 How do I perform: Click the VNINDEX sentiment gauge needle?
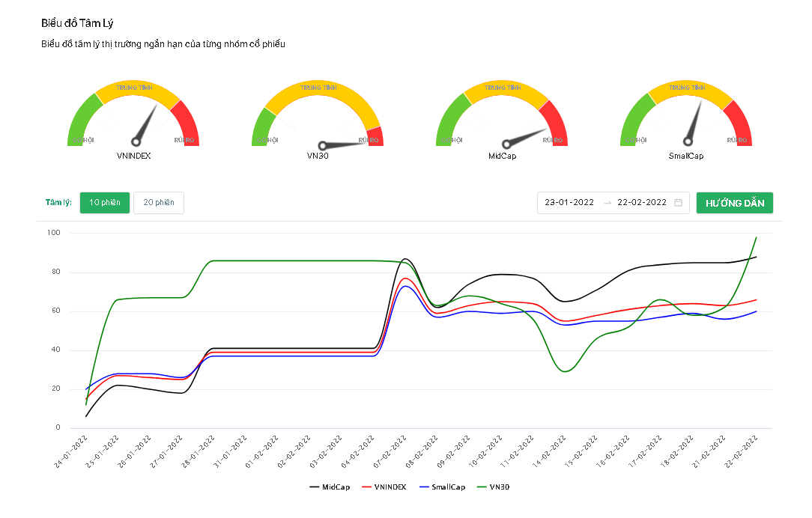tap(145, 124)
